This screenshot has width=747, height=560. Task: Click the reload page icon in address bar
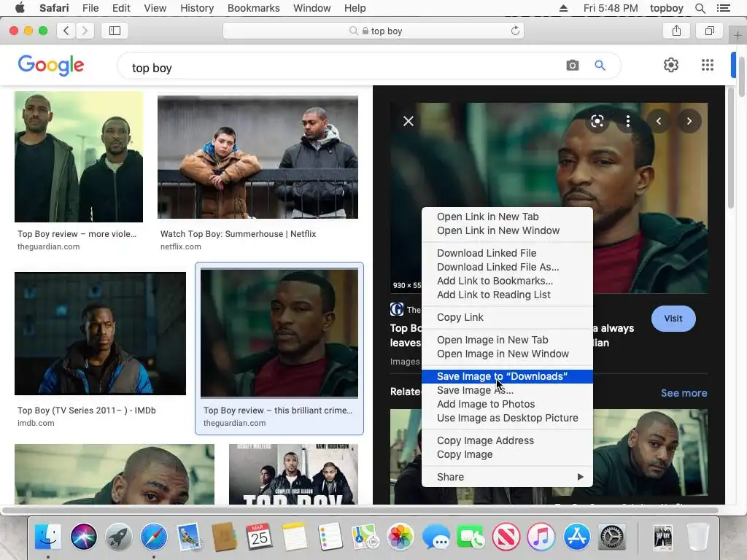tap(515, 31)
